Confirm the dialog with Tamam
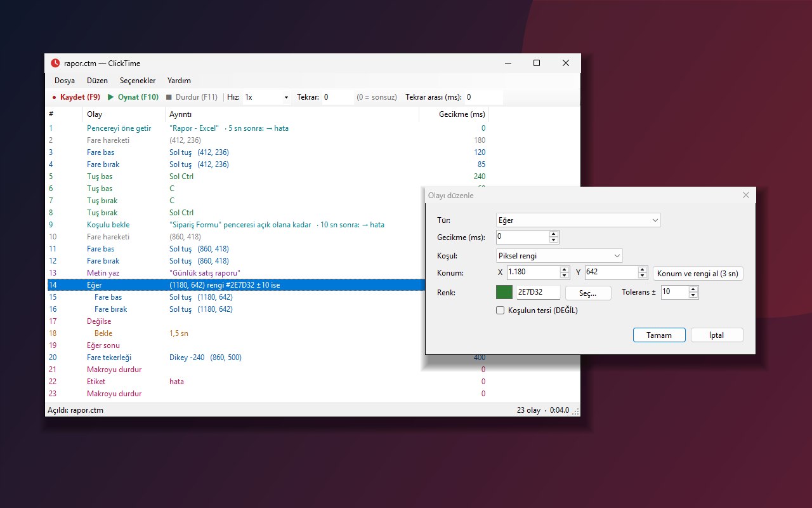 pyautogui.click(x=659, y=335)
